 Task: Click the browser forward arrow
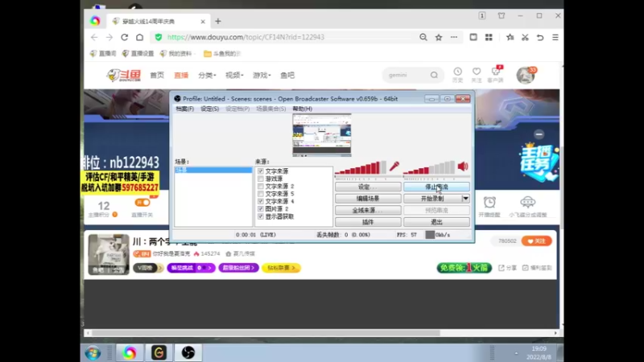(109, 37)
